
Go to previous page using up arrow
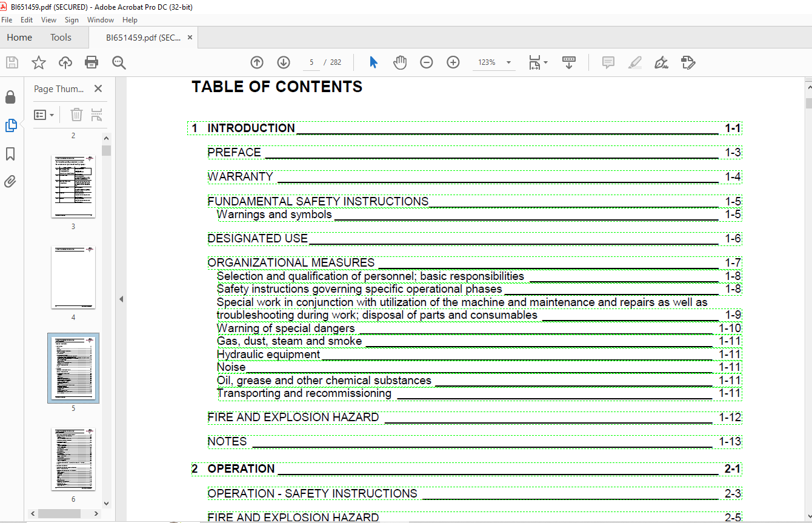coord(257,62)
